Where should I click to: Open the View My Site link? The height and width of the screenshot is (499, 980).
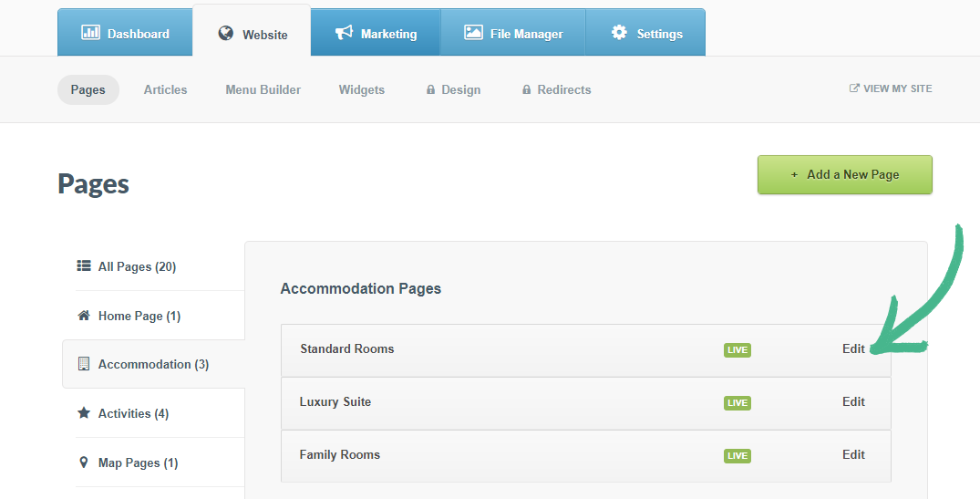[891, 88]
